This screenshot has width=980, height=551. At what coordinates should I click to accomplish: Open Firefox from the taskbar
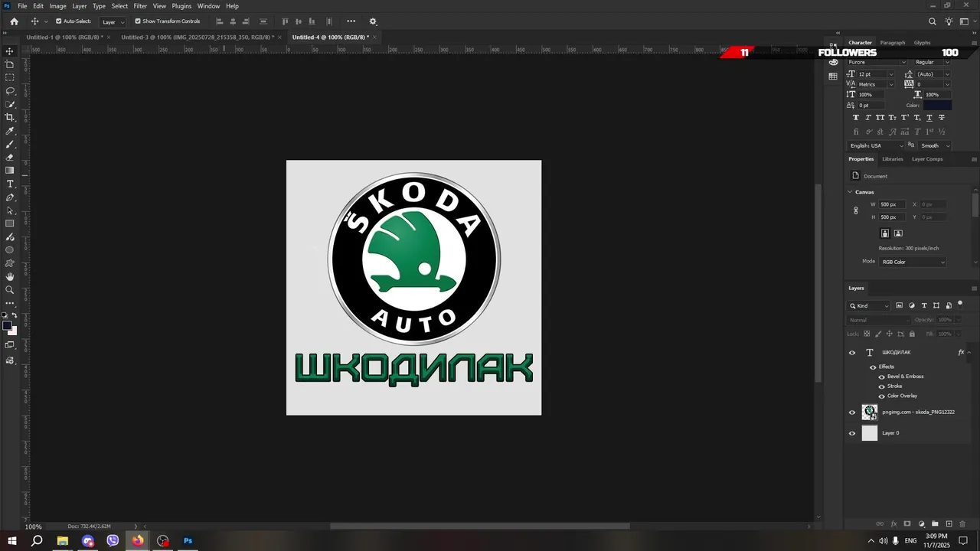pyautogui.click(x=138, y=540)
